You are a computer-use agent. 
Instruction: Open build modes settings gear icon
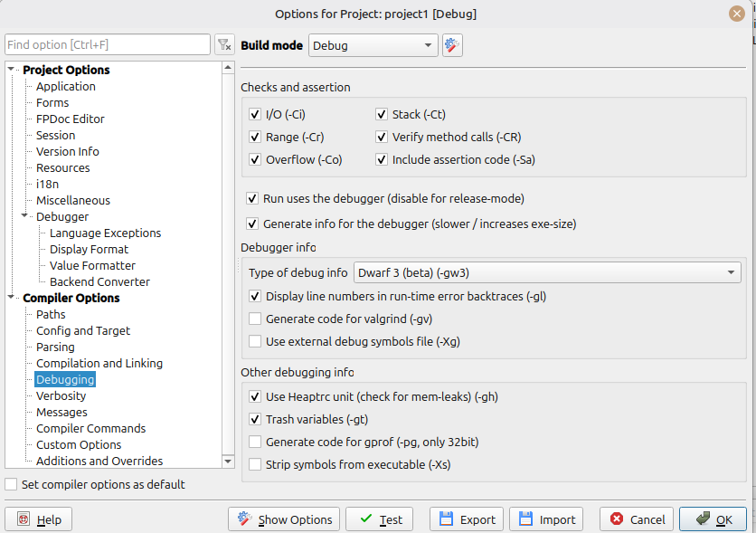point(452,45)
